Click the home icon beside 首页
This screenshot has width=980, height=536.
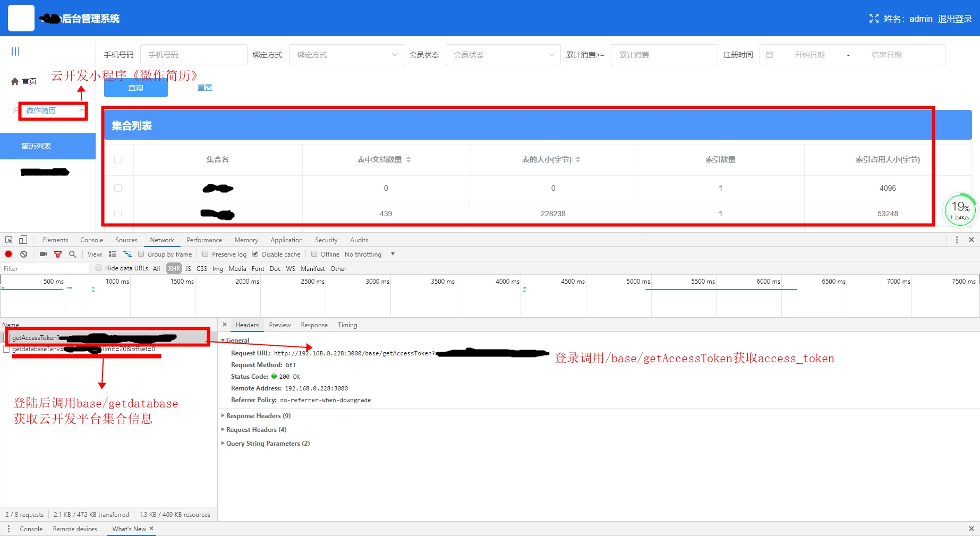[15, 81]
